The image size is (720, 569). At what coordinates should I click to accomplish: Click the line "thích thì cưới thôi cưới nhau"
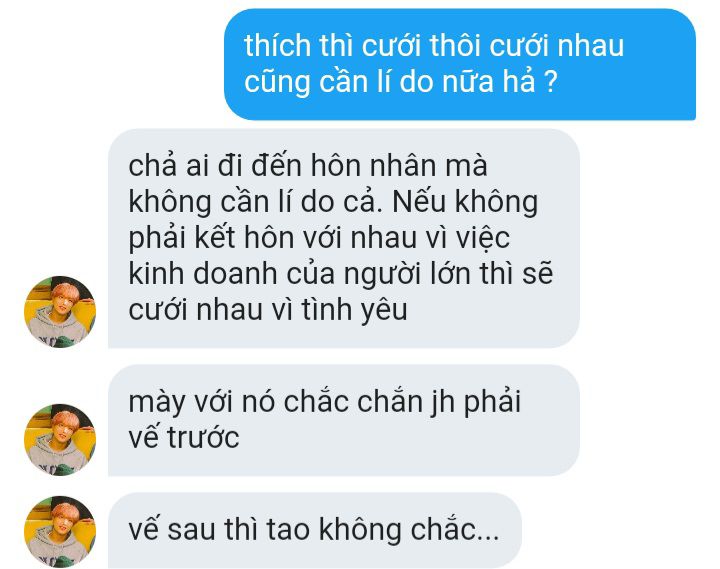pyautogui.click(x=434, y=46)
